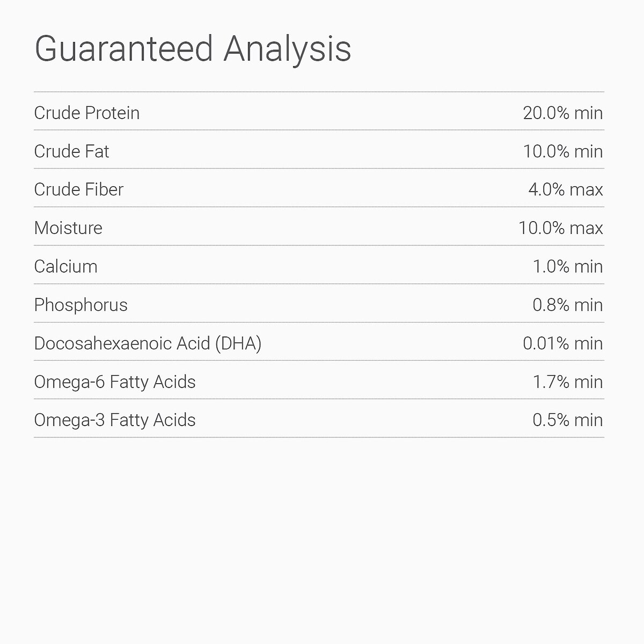
Task: Select the Moisture row label
Action: 68,228
